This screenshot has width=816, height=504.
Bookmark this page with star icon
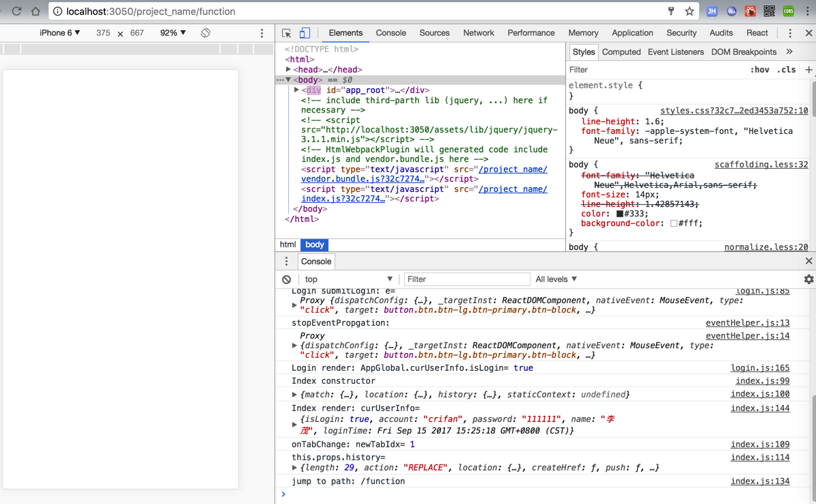point(690,12)
